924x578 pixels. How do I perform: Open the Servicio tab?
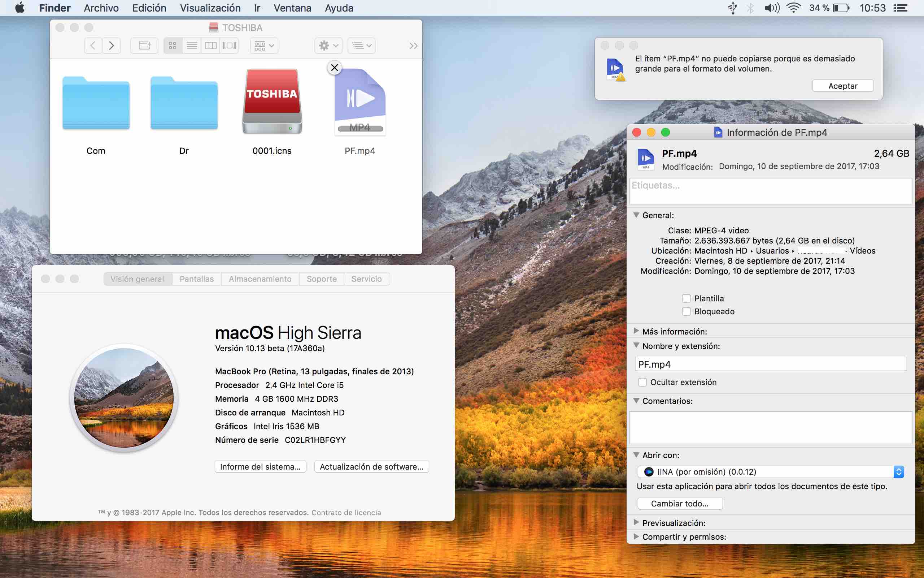click(367, 279)
